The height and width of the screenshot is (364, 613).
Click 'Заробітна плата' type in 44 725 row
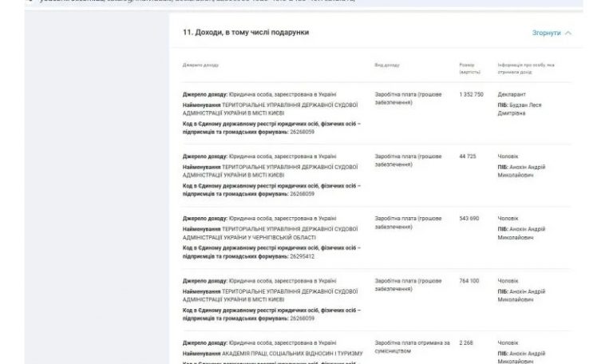click(x=408, y=160)
